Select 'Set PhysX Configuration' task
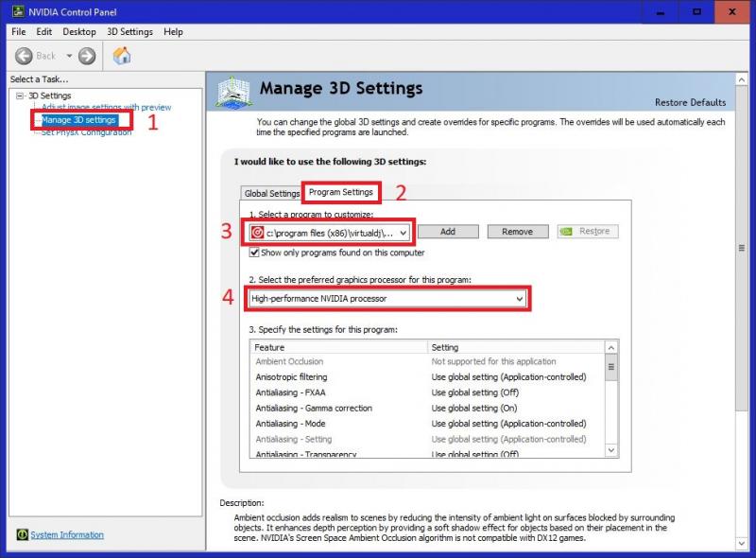Screen dimensions: 756x558 click(86, 132)
